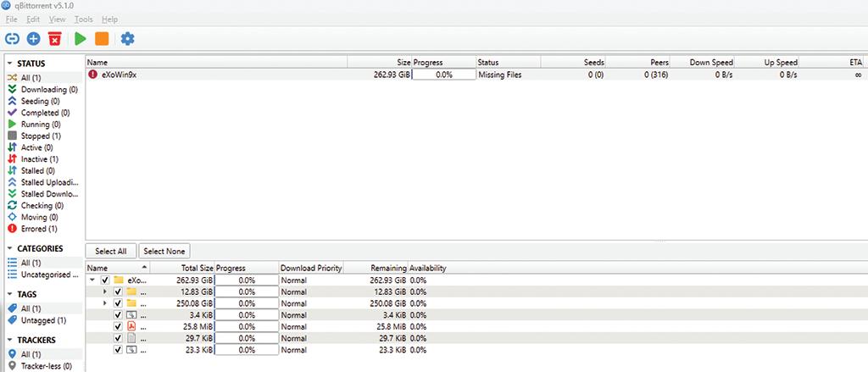Open the Tools menu

click(x=84, y=19)
